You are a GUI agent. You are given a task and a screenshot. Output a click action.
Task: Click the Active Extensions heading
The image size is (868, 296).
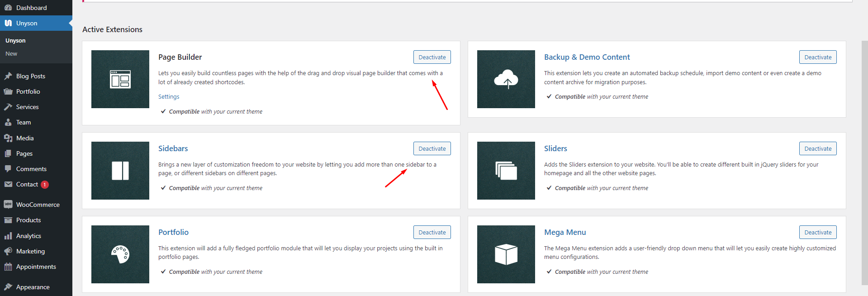[112, 29]
